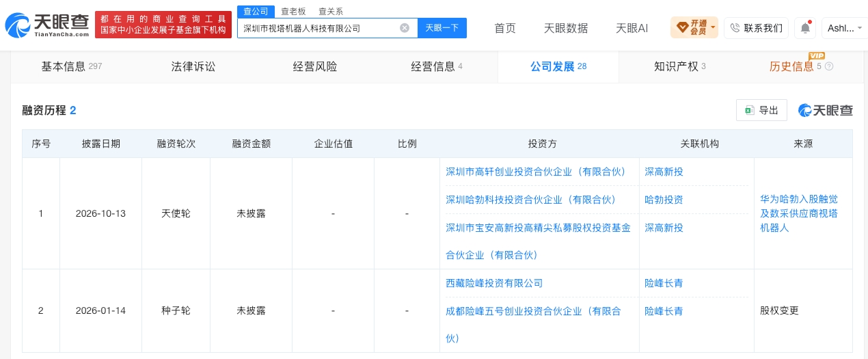Screen dimensions: 868x359
Task: Open source link 华为哈勃入股触觉
Action: (x=798, y=199)
